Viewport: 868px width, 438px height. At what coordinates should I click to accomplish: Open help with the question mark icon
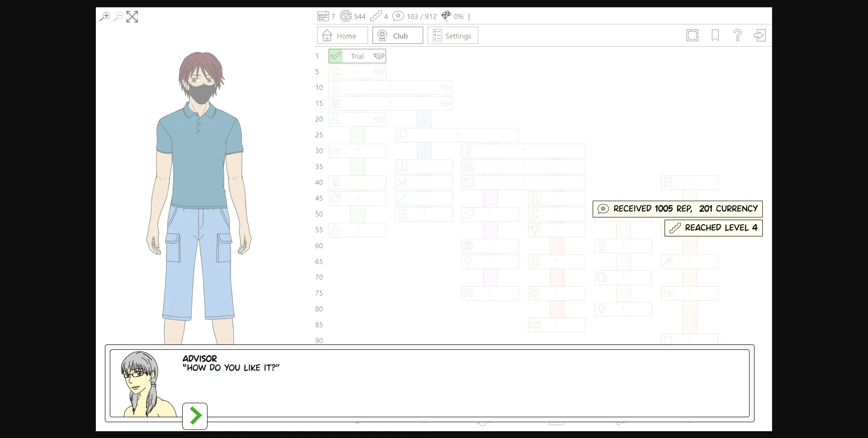tap(737, 35)
